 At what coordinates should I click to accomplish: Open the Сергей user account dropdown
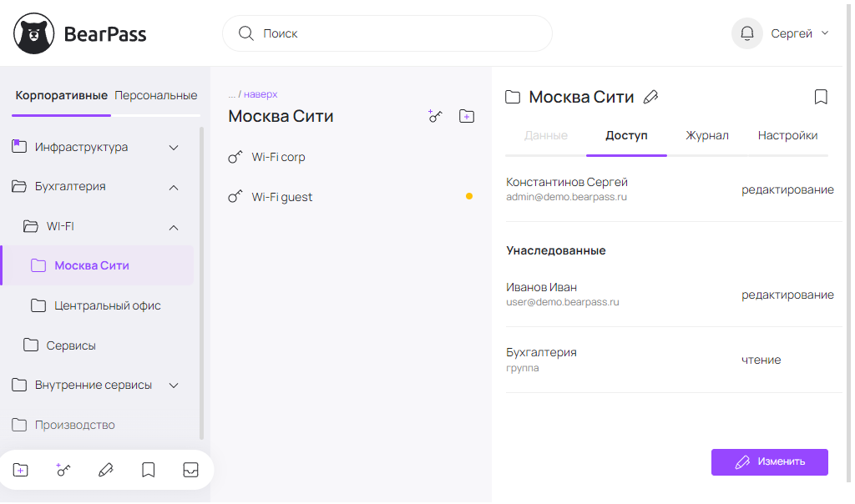pos(799,33)
